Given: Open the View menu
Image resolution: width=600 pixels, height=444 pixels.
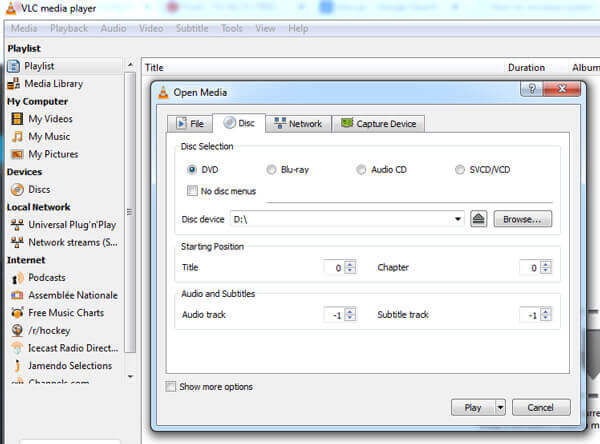Looking at the screenshot, I should click(x=265, y=28).
